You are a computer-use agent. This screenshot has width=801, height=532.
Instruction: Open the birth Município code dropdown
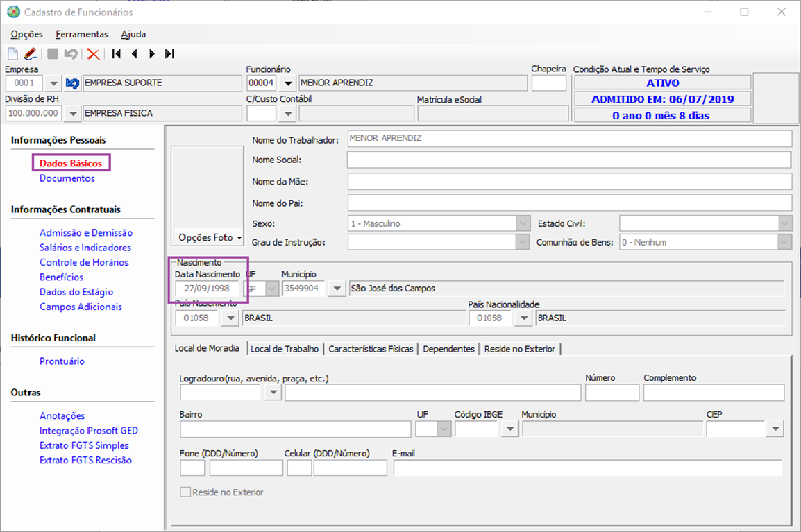click(337, 289)
